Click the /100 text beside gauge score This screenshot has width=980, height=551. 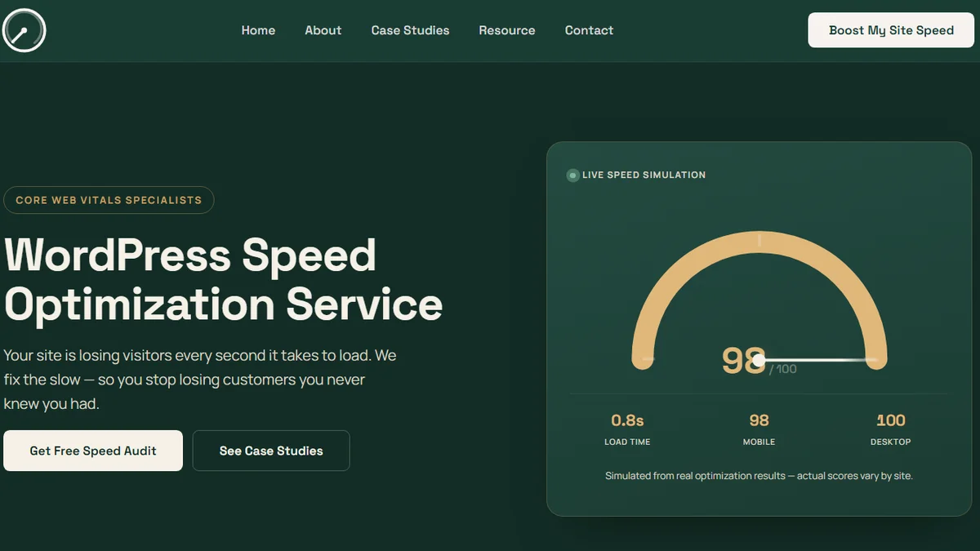pos(783,369)
